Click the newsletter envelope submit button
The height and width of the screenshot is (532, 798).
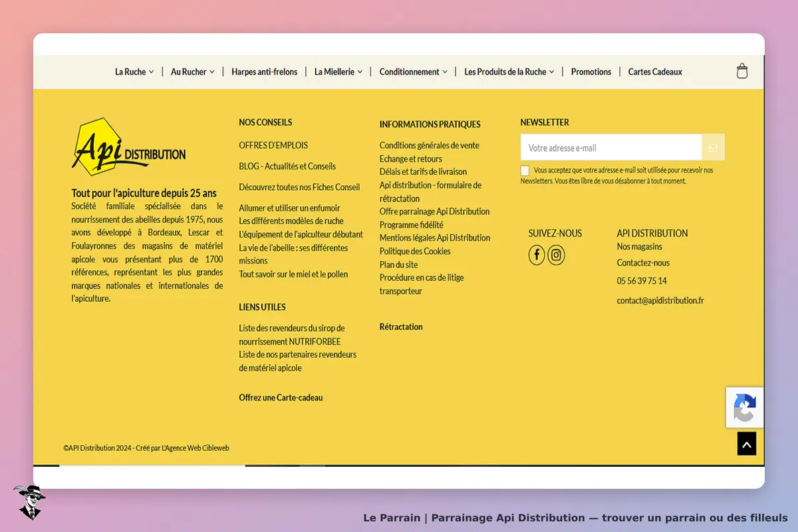[713, 148]
